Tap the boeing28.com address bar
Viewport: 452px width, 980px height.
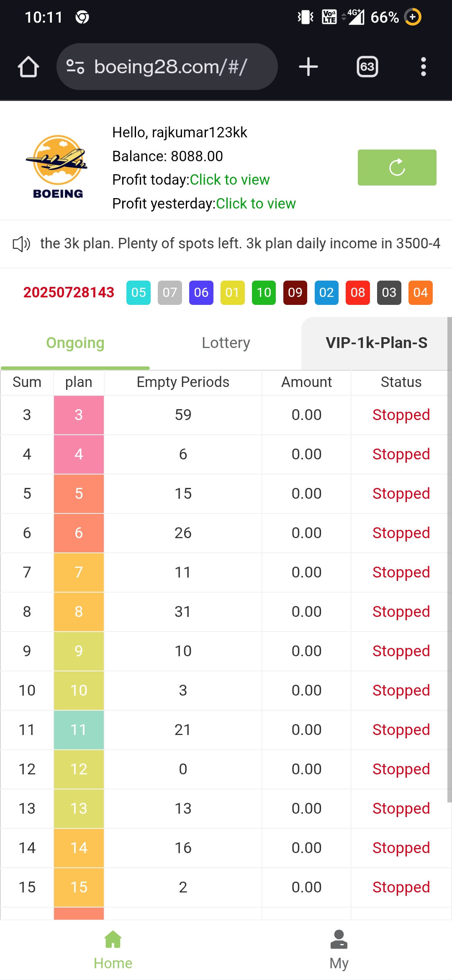point(176,67)
